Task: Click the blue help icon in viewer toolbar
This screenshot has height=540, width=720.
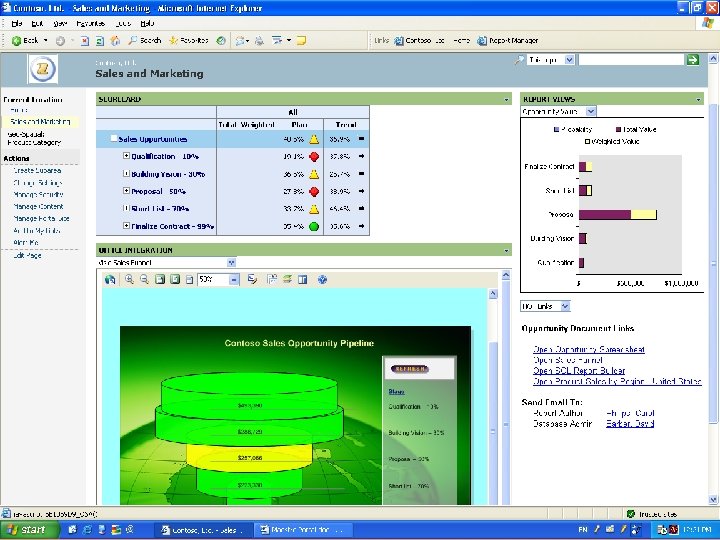Action: click(322, 279)
